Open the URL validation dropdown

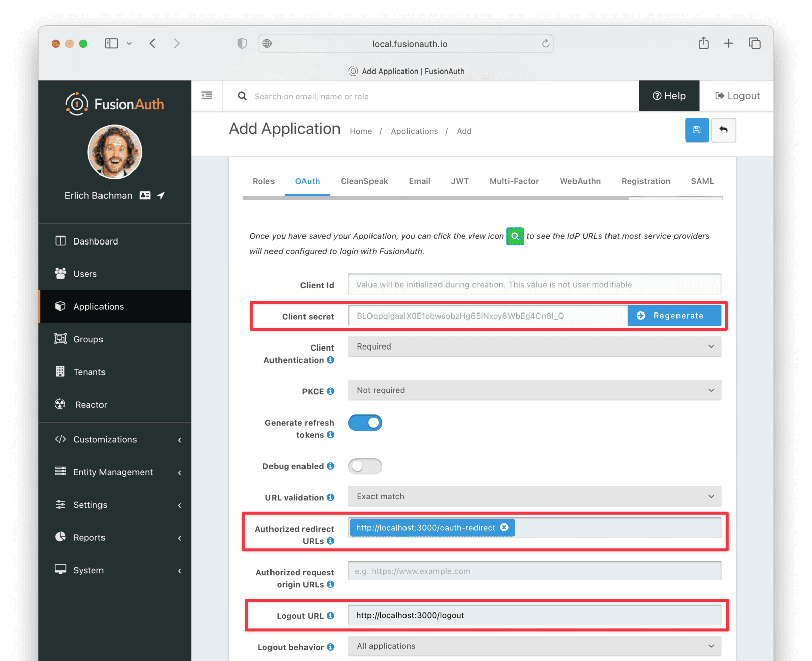tap(534, 496)
